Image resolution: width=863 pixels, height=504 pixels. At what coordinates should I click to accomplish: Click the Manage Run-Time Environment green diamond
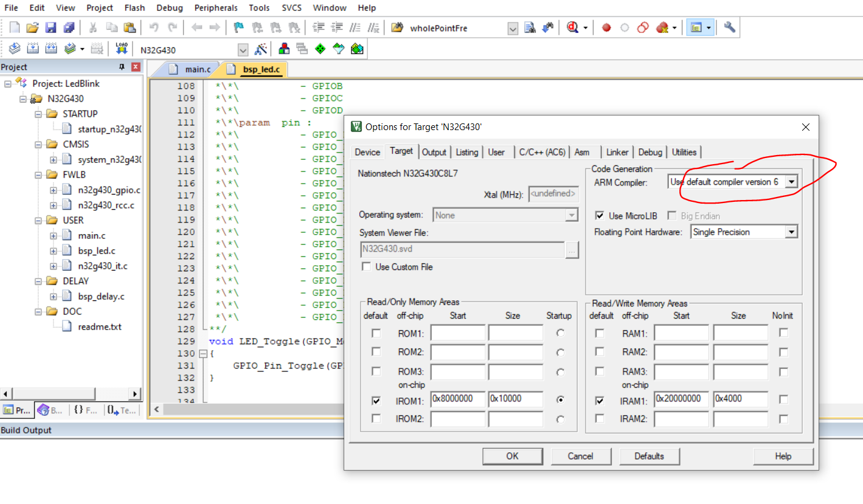(x=321, y=49)
